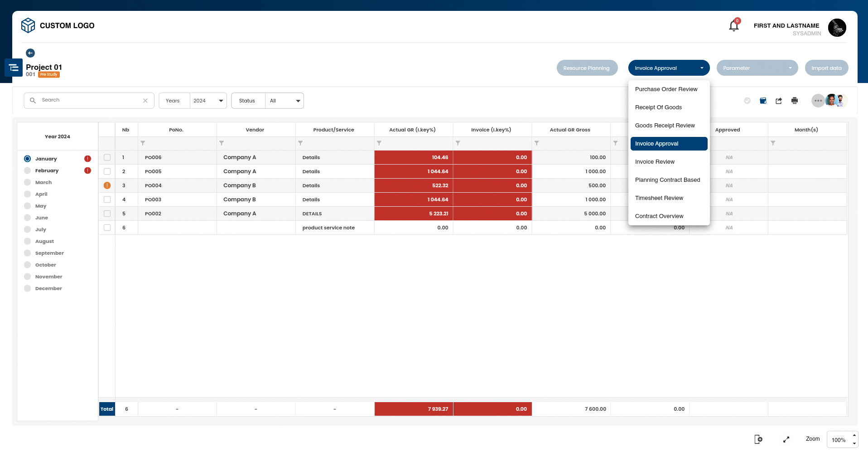Open the Years 2024 dropdown
868x452 pixels.
tap(208, 101)
